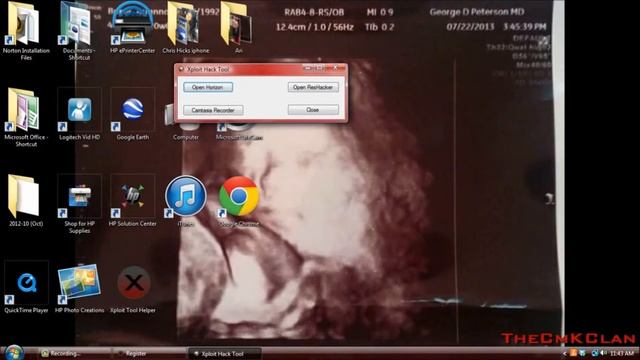Select the Logitech Vid HD icon
This screenshot has width=640, height=360.
coord(79,114)
